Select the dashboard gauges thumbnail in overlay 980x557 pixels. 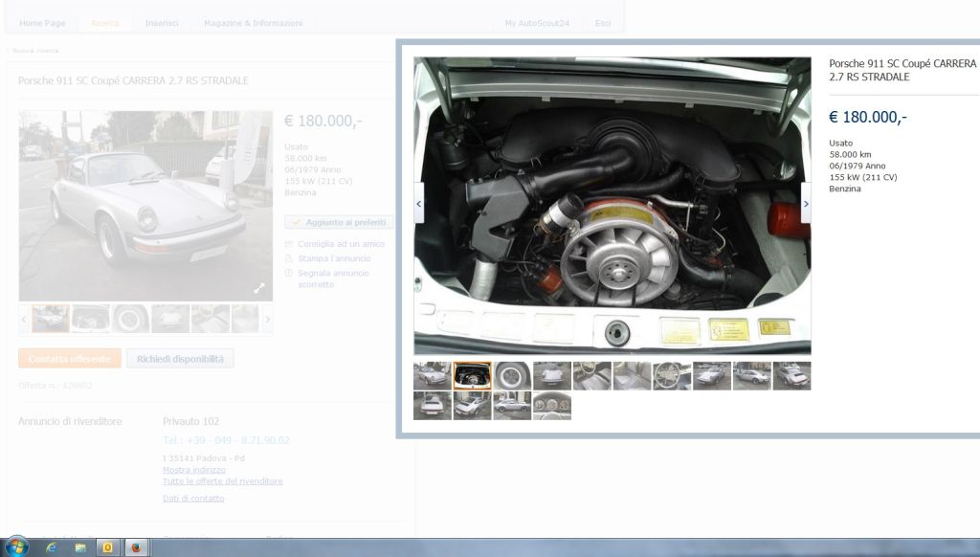[x=552, y=406]
